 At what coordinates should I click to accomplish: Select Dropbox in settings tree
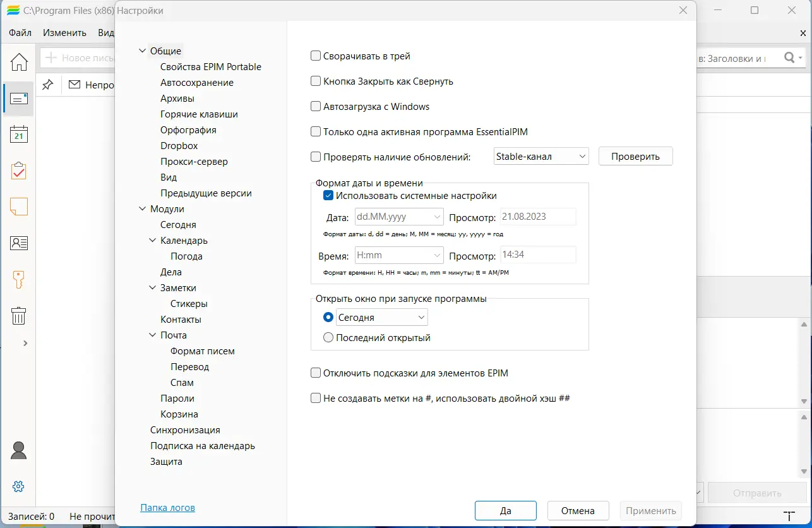(179, 146)
